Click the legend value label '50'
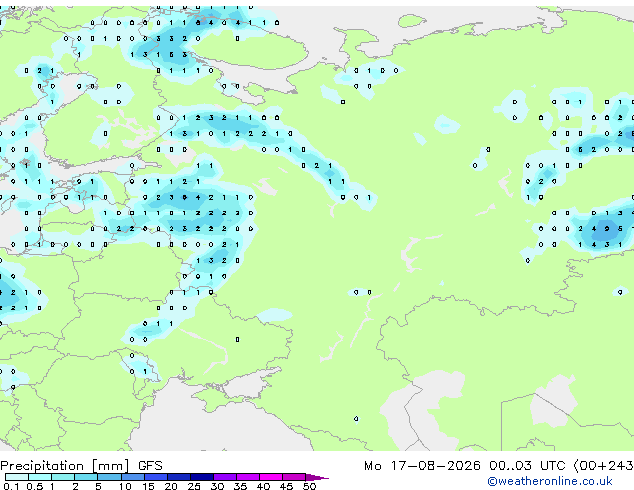The height and width of the screenshot is (490, 634). pos(309,486)
